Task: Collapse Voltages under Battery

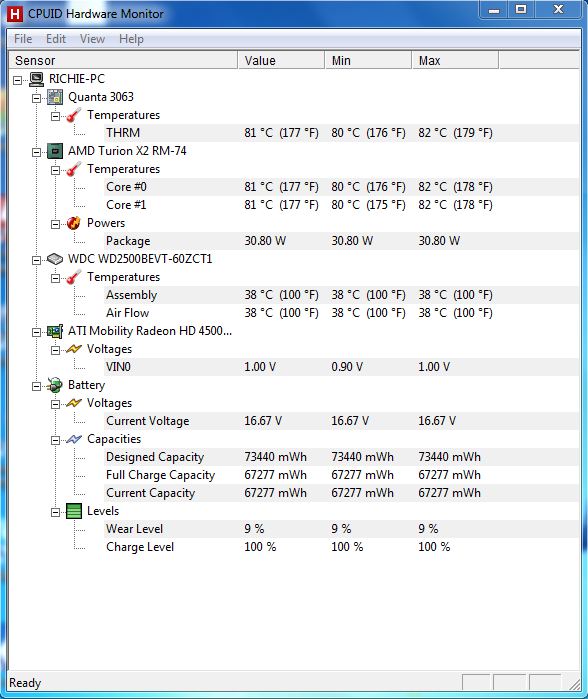Action: point(55,404)
